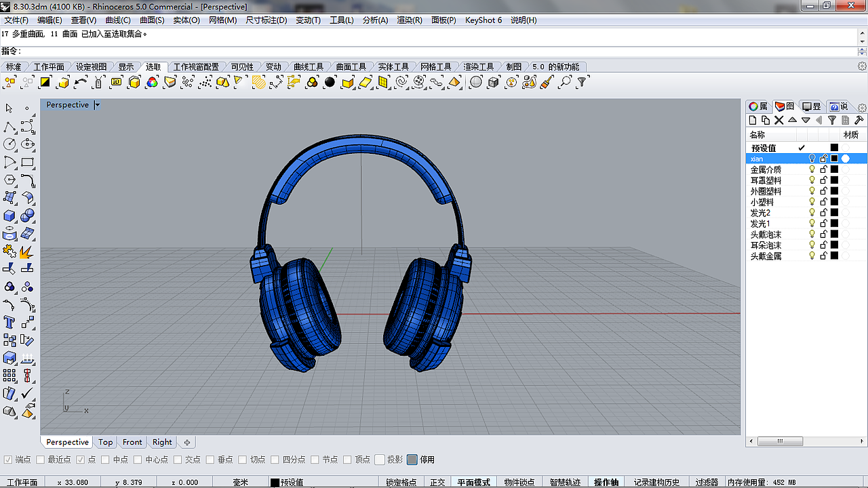The width and height of the screenshot is (868, 488).
Task: Switch to the 曲线工具 toolbar tab
Action: (309, 67)
